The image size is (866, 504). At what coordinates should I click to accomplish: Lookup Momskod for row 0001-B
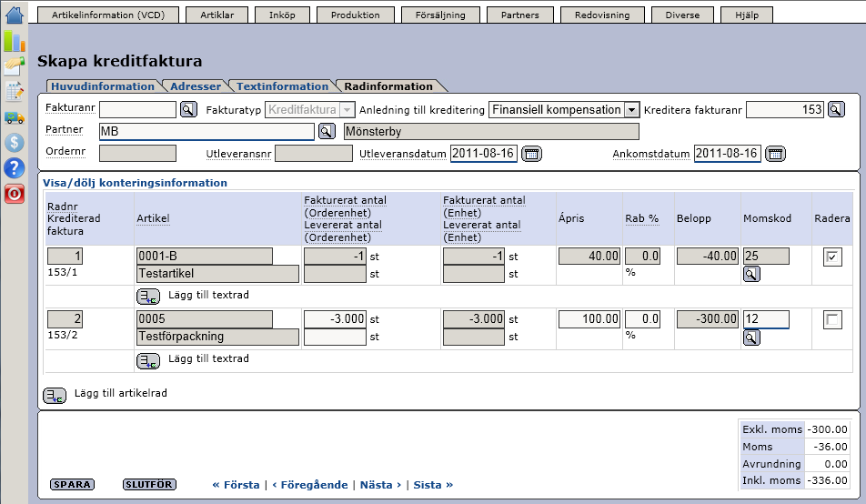click(x=751, y=274)
